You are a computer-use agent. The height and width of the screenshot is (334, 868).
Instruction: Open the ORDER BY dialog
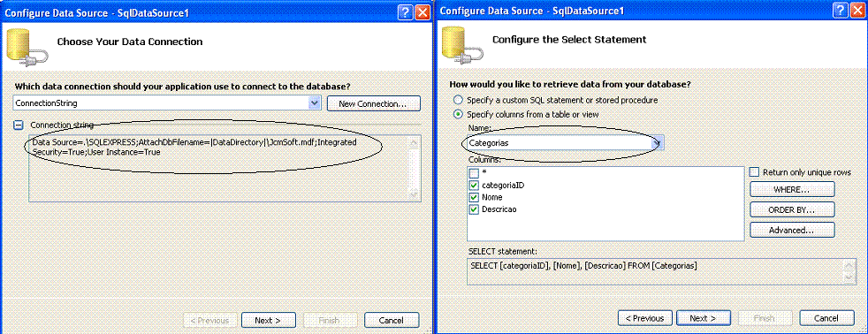coord(792,210)
